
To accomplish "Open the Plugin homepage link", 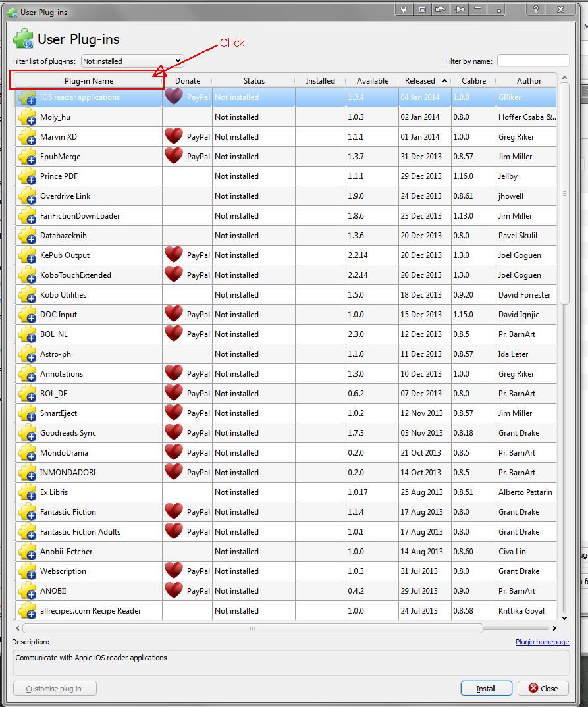I will click(x=542, y=642).
